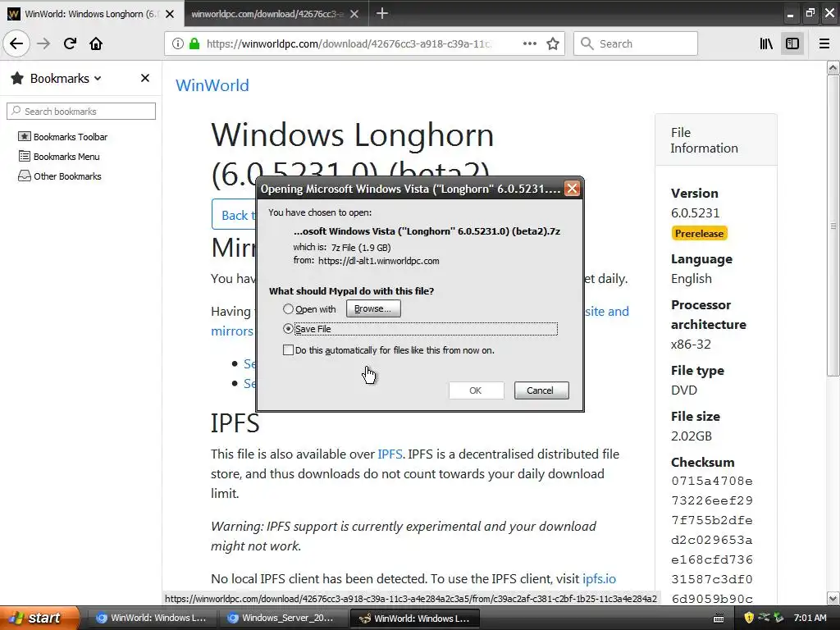Switch to Windows_Server_20... taskbar window
840x630 pixels.
click(x=282, y=618)
